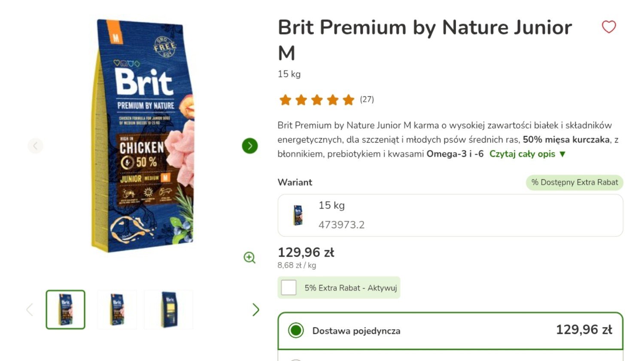
Task: Expand full description via Czytaj cały opis
Action: 522,154
